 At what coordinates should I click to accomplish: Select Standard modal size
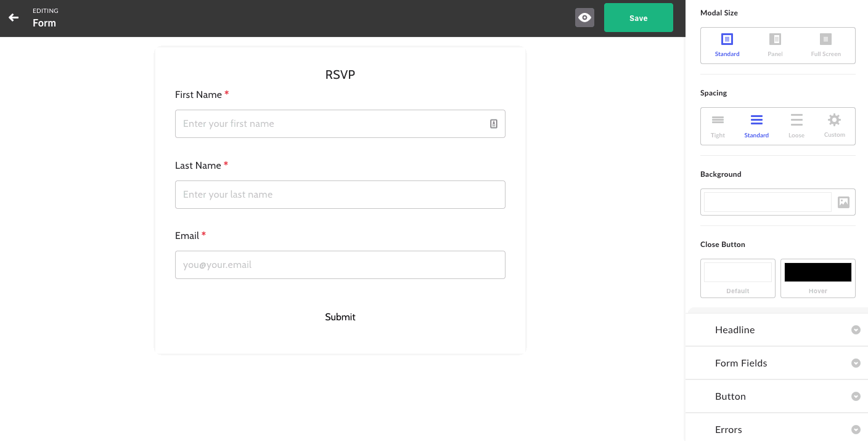pyautogui.click(x=727, y=46)
